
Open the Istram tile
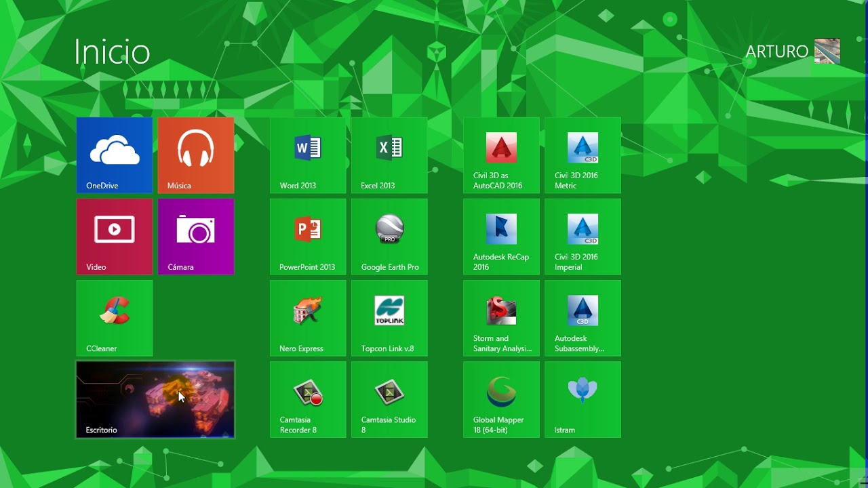[583, 399]
